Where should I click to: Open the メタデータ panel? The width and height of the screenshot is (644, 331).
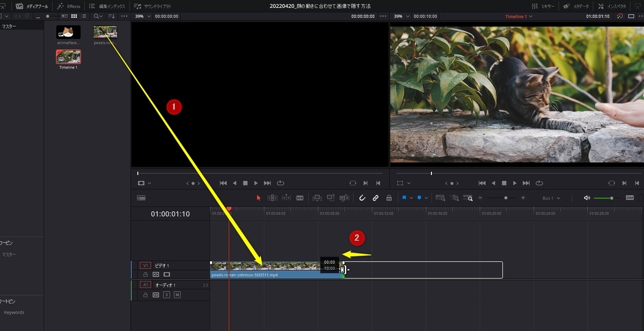pyautogui.click(x=576, y=6)
